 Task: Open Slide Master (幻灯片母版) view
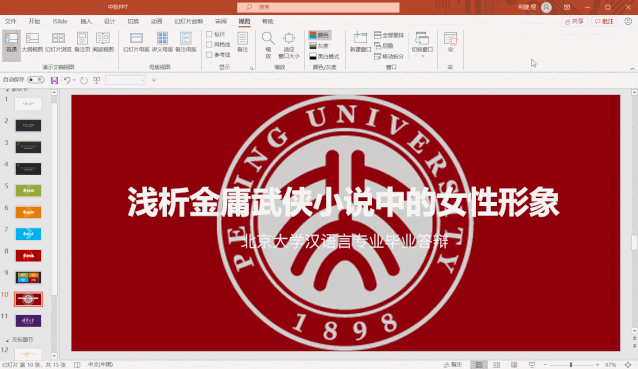pos(136,42)
